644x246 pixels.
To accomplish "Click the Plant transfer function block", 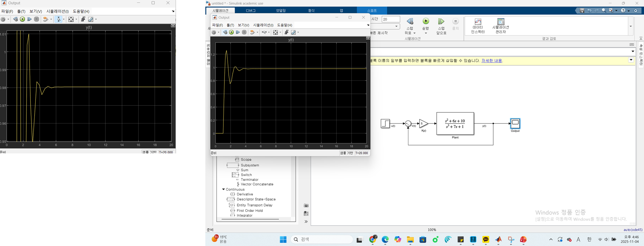I will click(x=455, y=123).
